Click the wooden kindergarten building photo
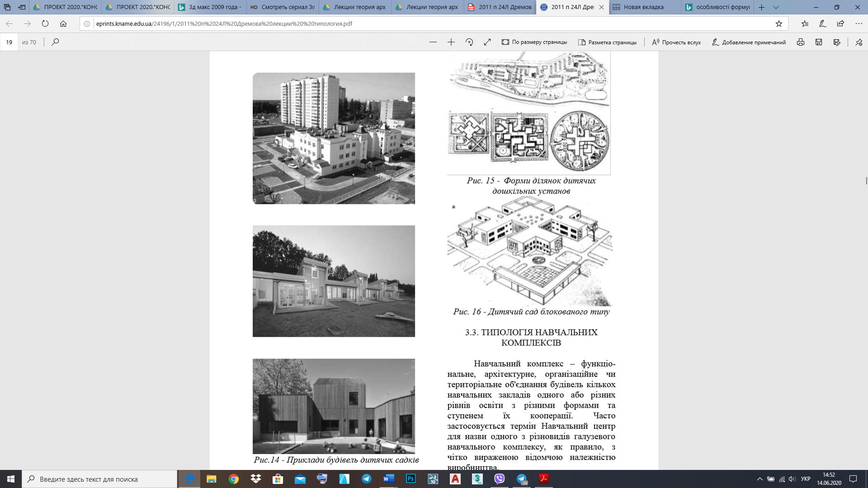The image size is (868, 488). click(x=334, y=406)
